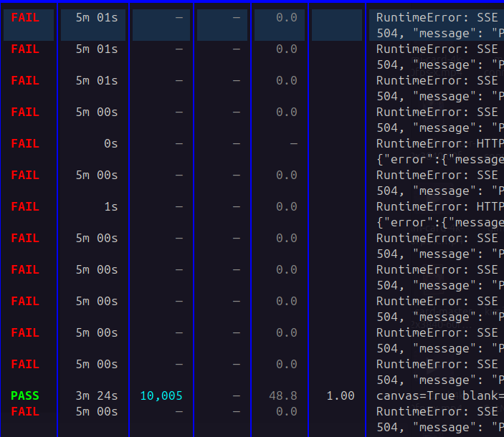Click the canvas=True blank= result text
The width and height of the screenshot is (504, 437).
(x=440, y=395)
